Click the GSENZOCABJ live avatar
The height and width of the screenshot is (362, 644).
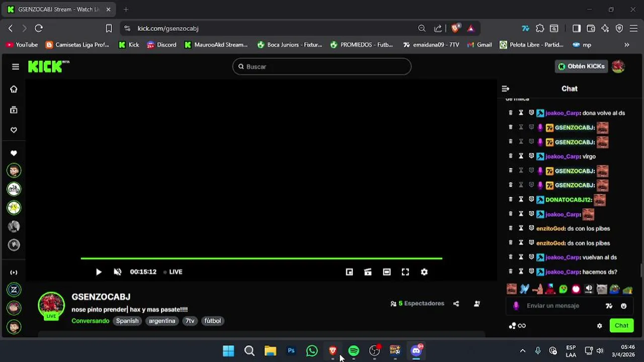tap(51, 306)
